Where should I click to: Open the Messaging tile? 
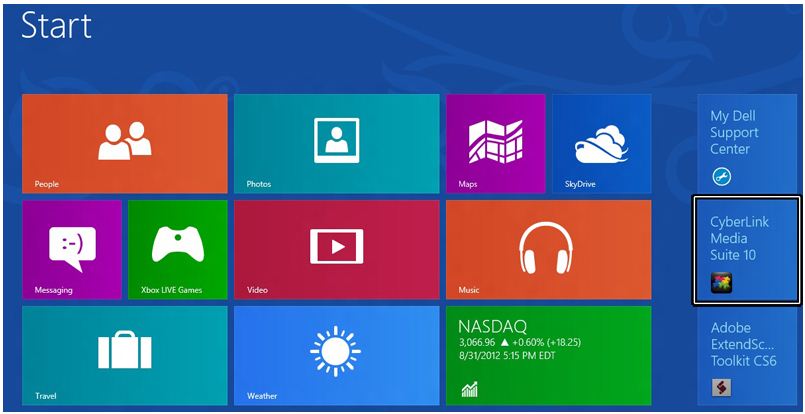click(72, 250)
